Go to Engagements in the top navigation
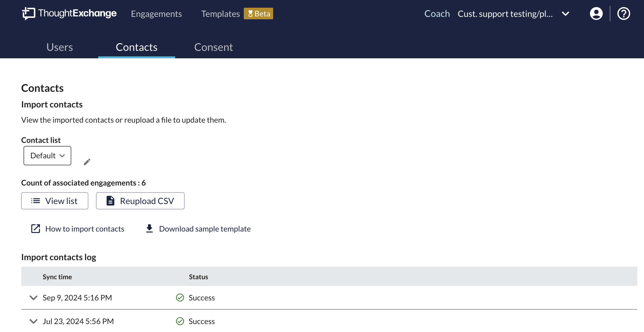 point(156,14)
